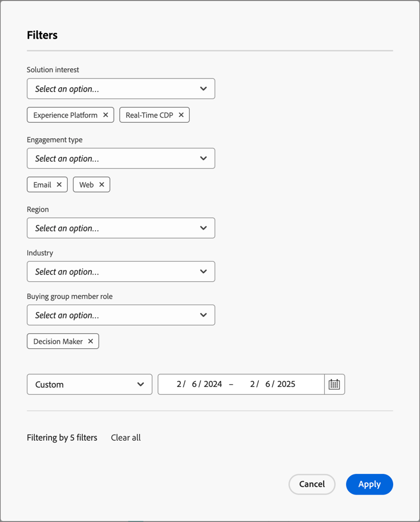The width and height of the screenshot is (420, 522).
Task: Expand Buying group member role dropdown
Action: 121,315
